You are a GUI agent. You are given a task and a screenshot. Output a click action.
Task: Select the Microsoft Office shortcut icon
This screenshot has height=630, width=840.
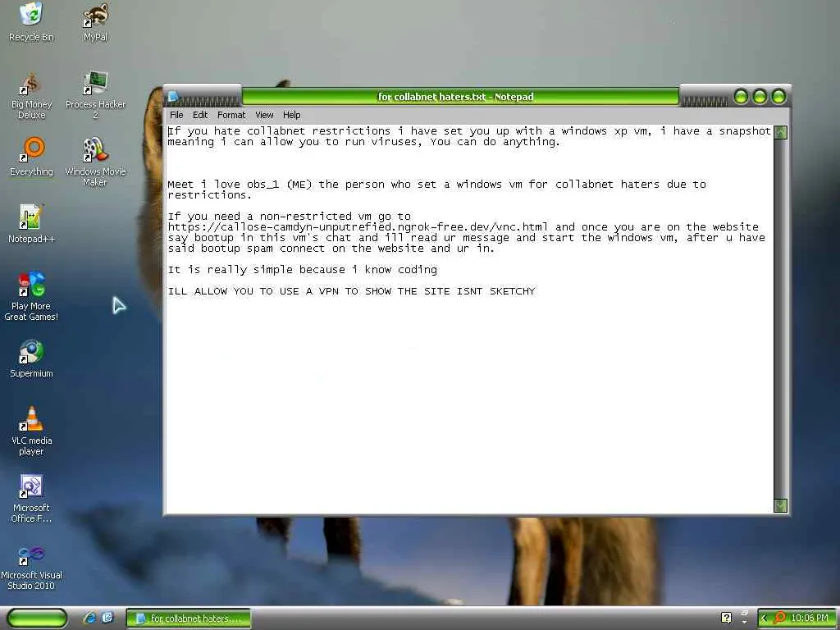pyautogui.click(x=31, y=498)
